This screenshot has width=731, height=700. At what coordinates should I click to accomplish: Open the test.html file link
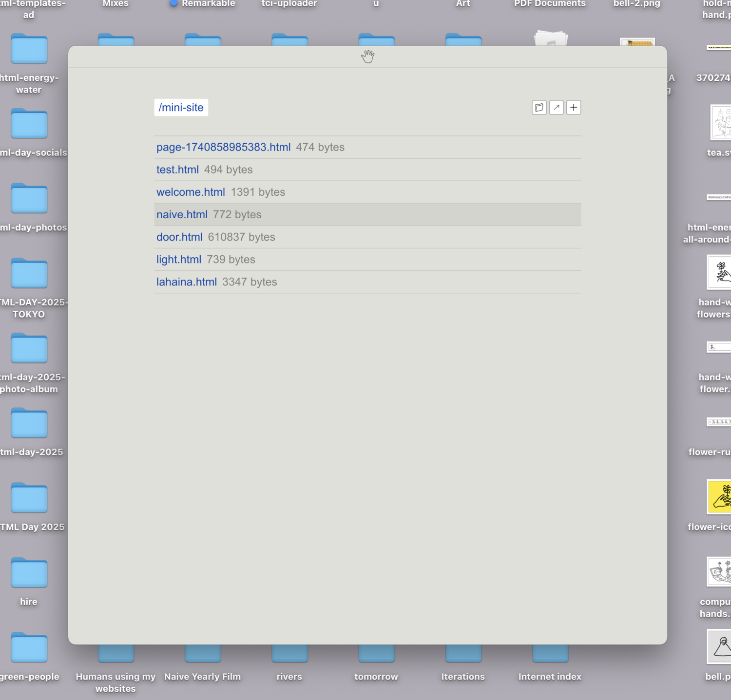coord(177,170)
